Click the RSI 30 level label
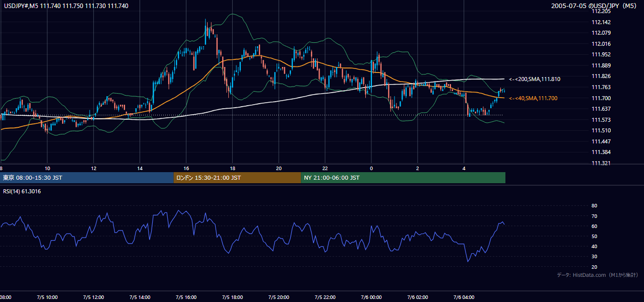 coord(594,257)
